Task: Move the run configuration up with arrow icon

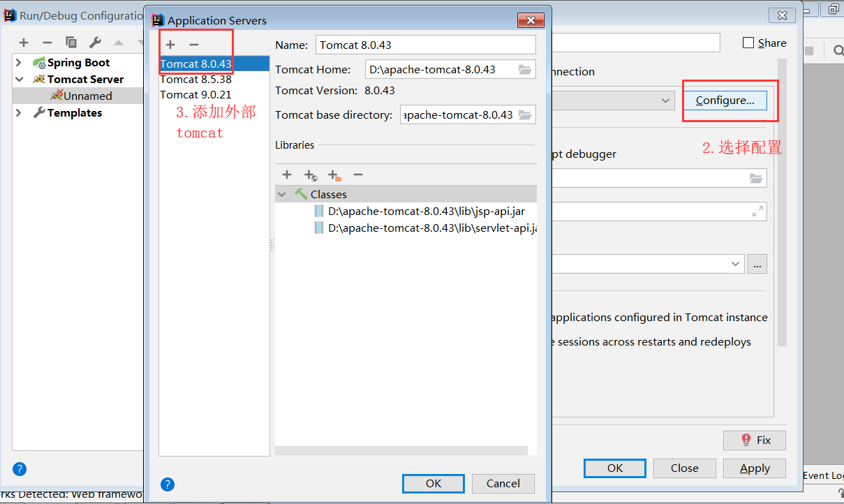Action: click(119, 43)
